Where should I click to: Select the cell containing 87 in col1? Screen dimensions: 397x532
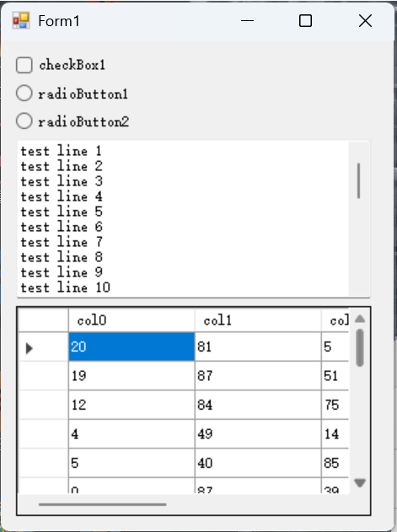click(x=258, y=376)
